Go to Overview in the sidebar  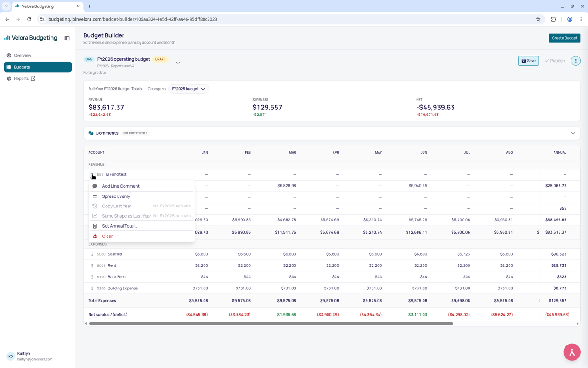coord(38,56)
